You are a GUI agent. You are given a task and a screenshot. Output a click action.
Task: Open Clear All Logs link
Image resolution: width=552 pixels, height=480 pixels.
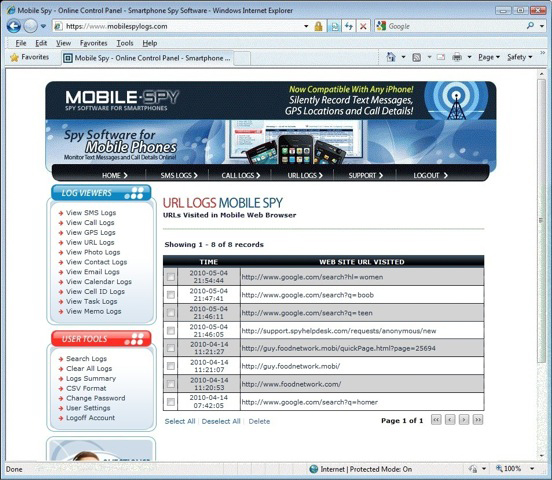pos(89,368)
